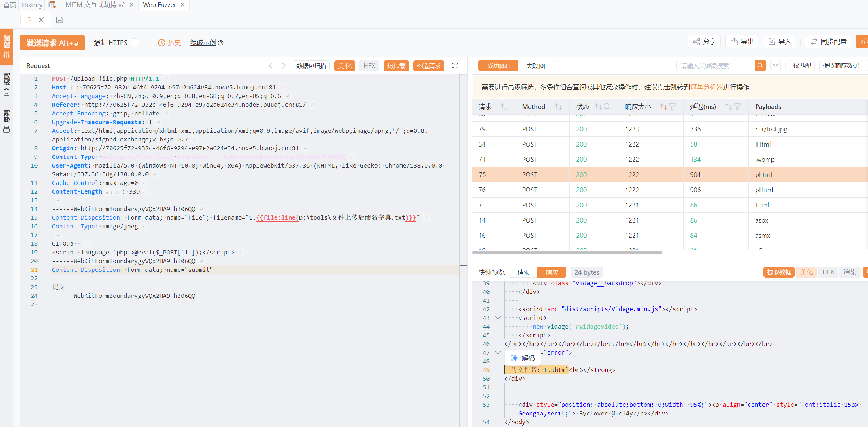Toggle the 热加载 hot-load button
The height and width of the screenshot is (427, 868).
coord(396,66)
